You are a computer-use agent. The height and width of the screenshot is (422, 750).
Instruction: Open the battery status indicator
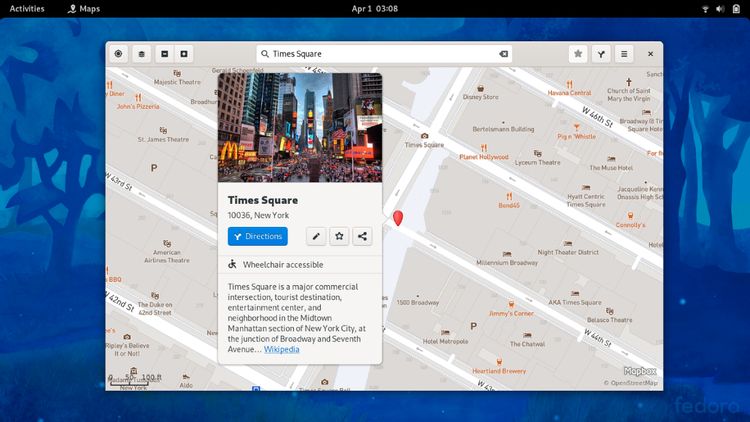tap(736, 9)
